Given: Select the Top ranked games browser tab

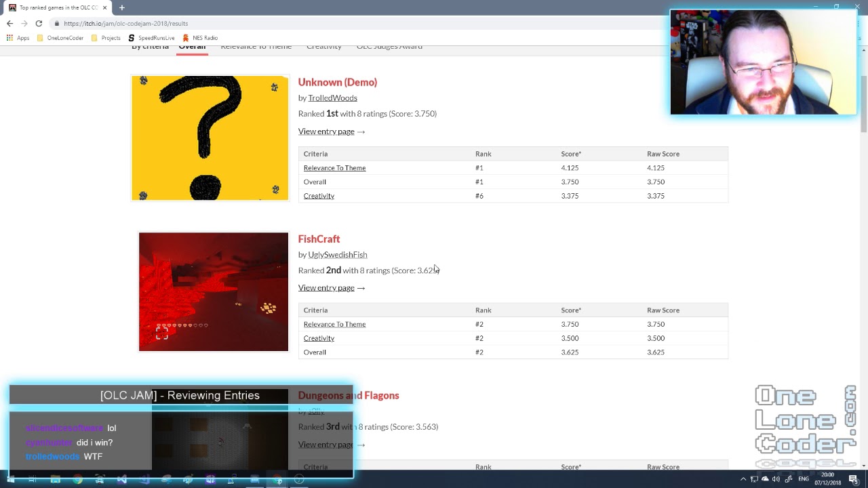Looking at the screenshot, I should (x=57, y=7).
